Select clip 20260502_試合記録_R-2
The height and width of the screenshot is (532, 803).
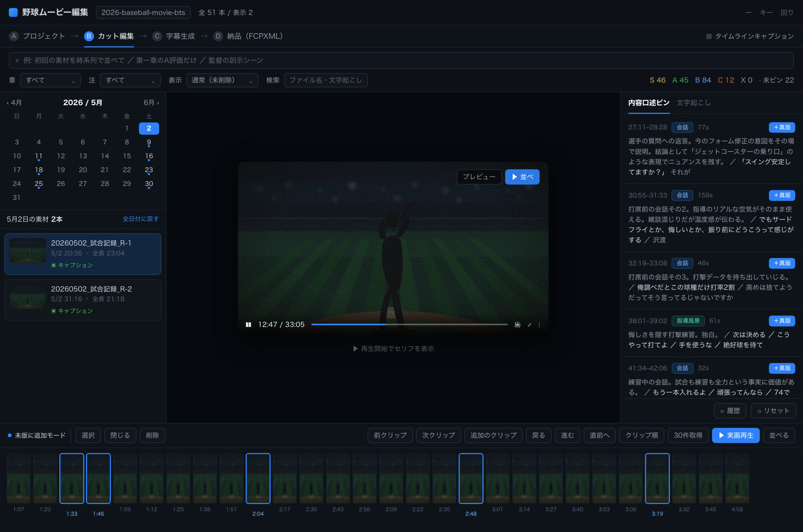point(83,300)
